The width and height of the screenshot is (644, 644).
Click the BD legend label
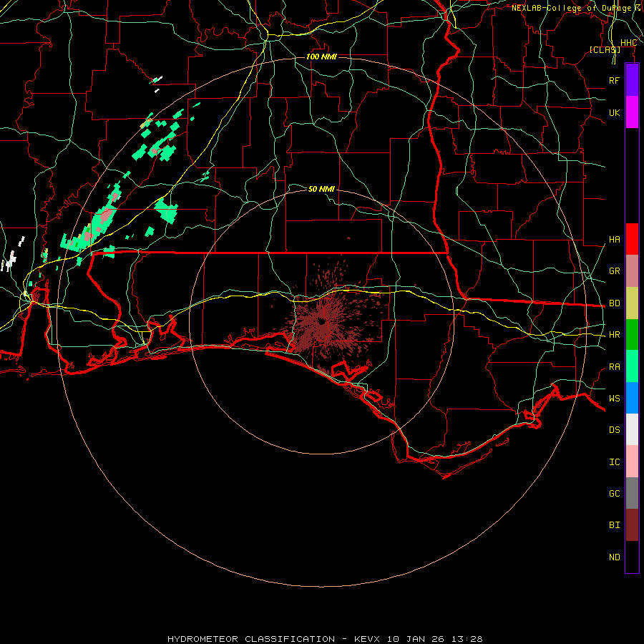(x=614, y=303)
